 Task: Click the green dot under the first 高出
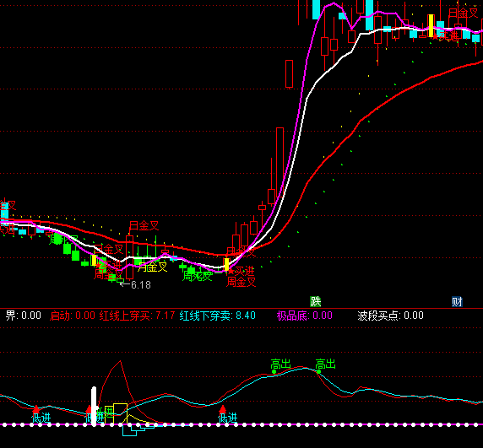[x=274, y=372]
